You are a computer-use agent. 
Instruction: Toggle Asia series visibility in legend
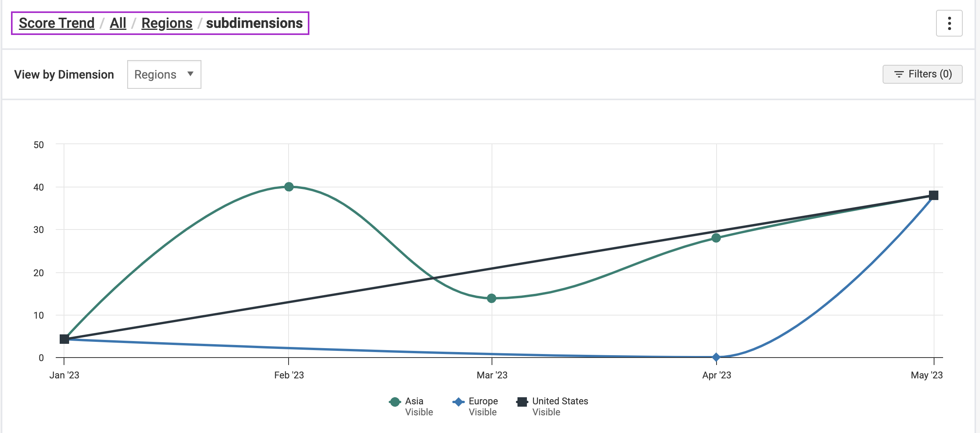pos(414,401)
